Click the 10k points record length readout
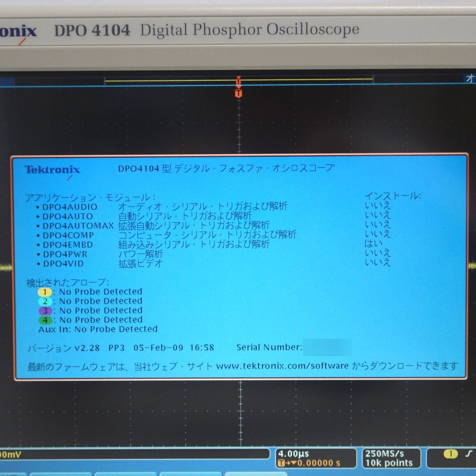This screenshot has width=476, height=476. click(389, 463)
